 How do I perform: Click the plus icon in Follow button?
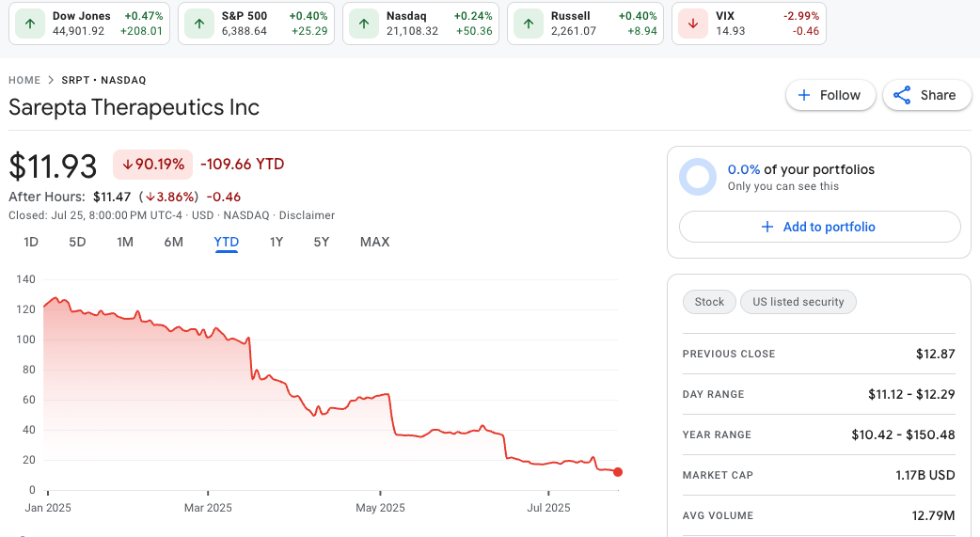pos(804,95)
